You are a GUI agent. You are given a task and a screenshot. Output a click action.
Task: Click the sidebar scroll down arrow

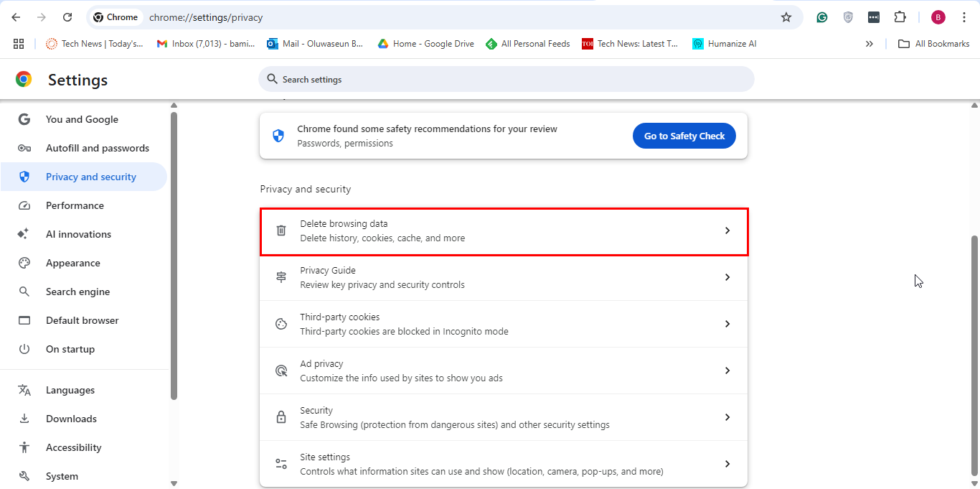pos(174,483)
